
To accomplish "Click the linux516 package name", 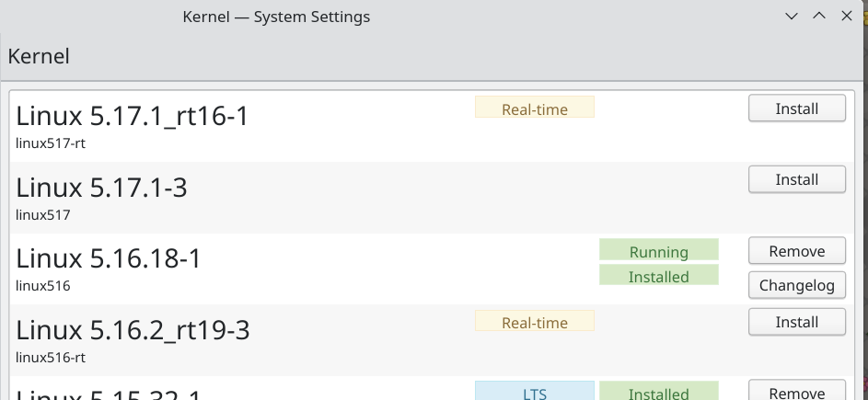I will (42, 286).
